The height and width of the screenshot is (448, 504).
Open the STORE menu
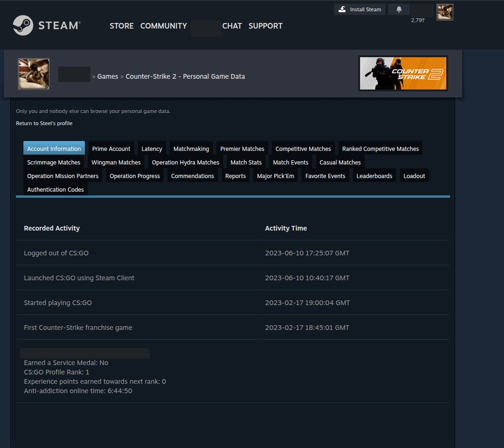pyautogui.click(x=121, y=26)
